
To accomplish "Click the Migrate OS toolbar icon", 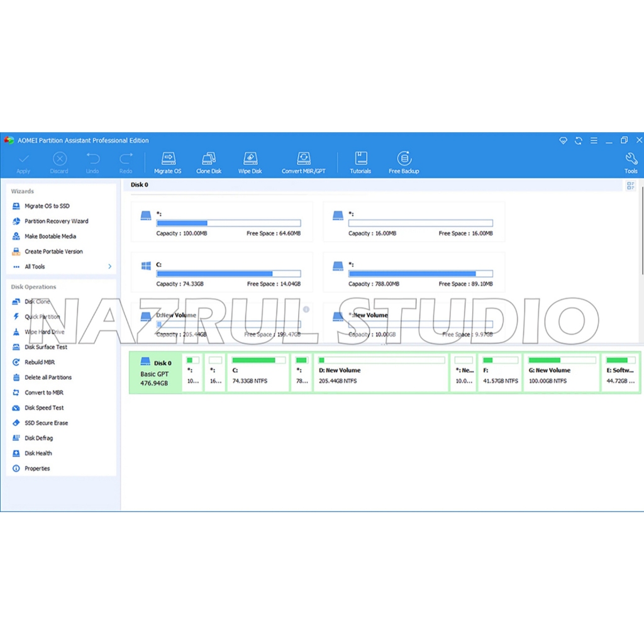I will [x=168, y=162].
